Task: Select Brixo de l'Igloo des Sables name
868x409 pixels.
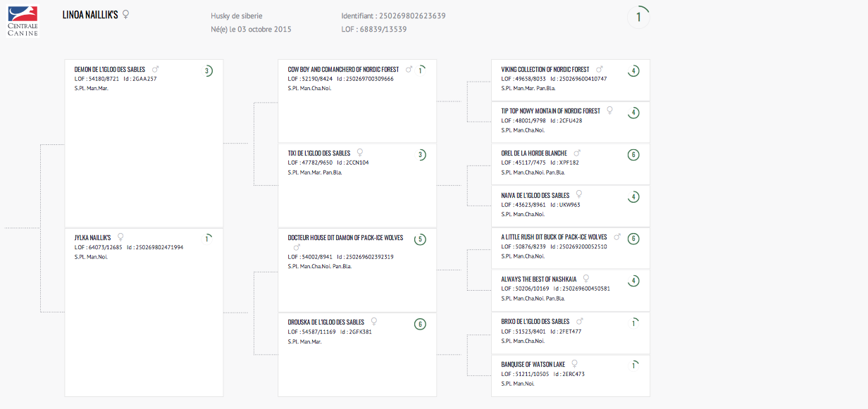Action: pos(535,322)
